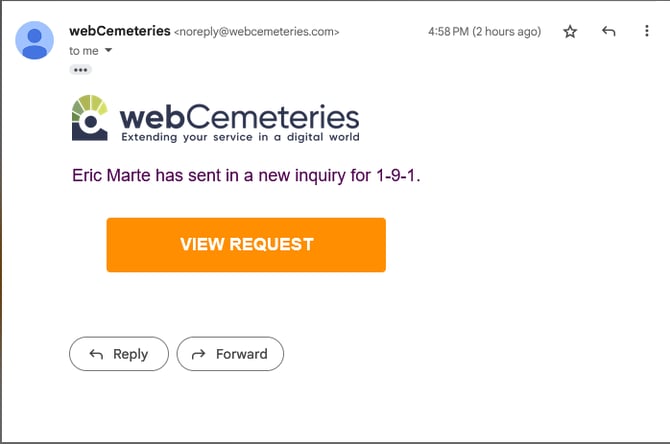
Task: Expand recipient details arrow next to 'to me'
Action: click(x=109, y=50)
